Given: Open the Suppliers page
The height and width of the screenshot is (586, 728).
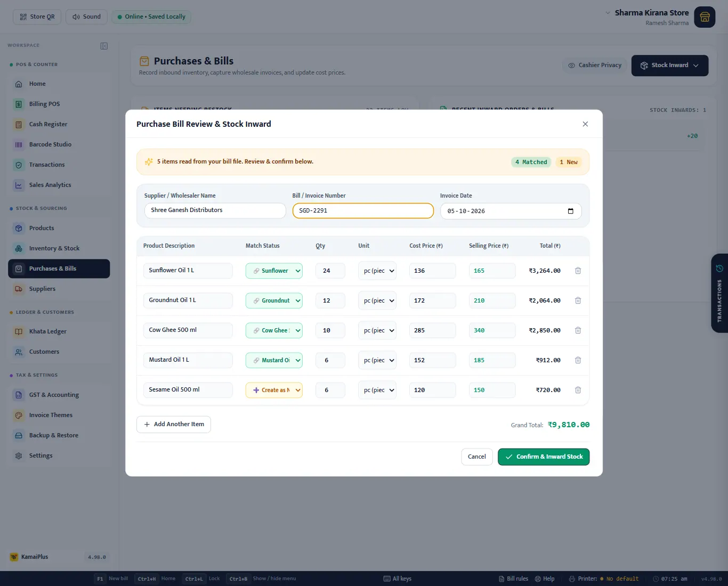Looking at the screenshot, I should [x=59, y=289].
